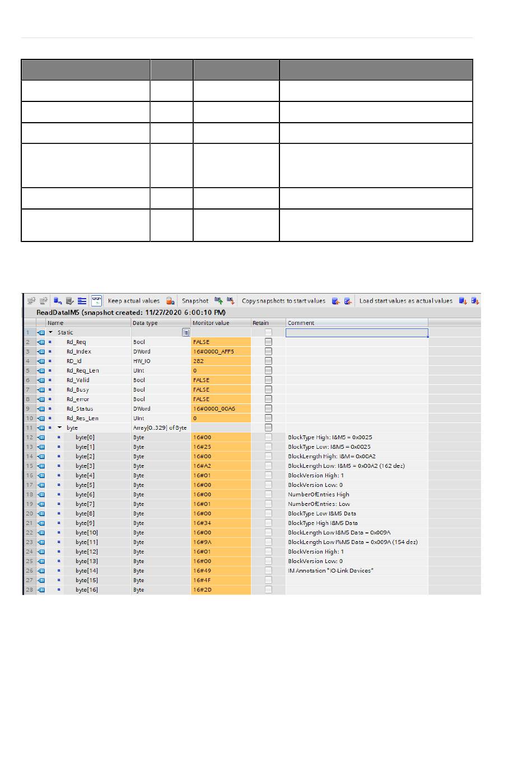Click the tag icon on byte[0] row
This screenshot has width=532, height=767.
pyautogui.click(x=41, y=438)
